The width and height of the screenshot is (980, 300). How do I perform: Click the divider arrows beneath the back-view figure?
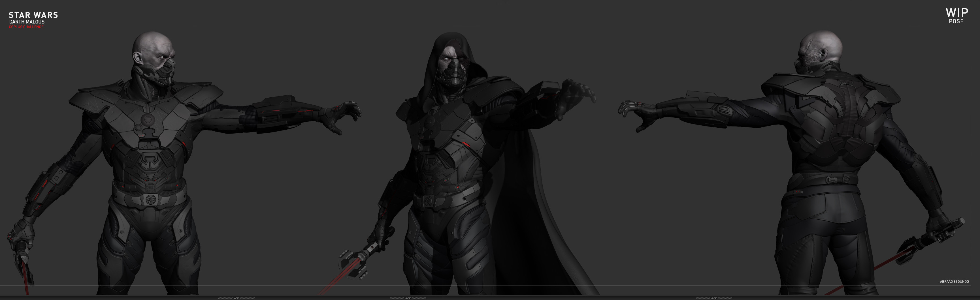[x=714, y=298]
